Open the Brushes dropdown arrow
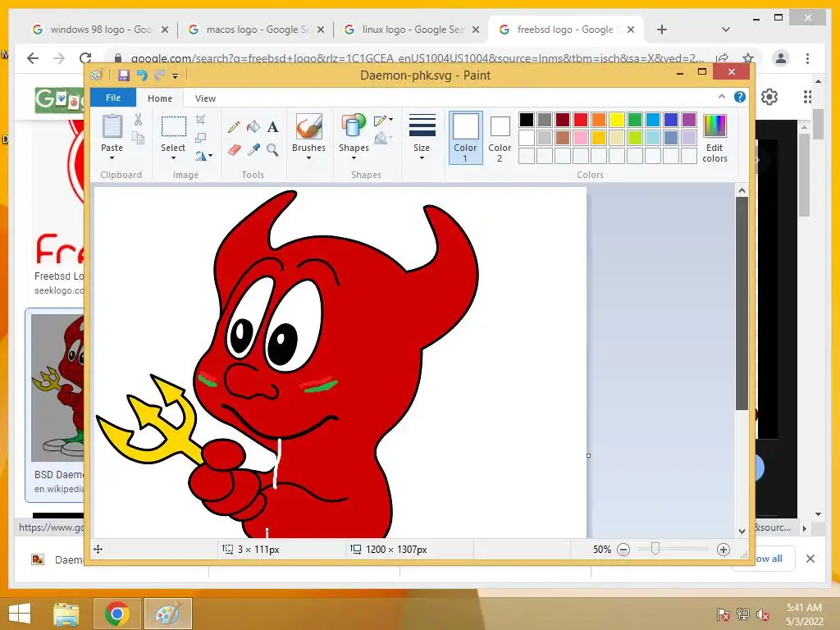Image resolution: width=840 pixels, height=630 pixels. (x=308, y=158)
